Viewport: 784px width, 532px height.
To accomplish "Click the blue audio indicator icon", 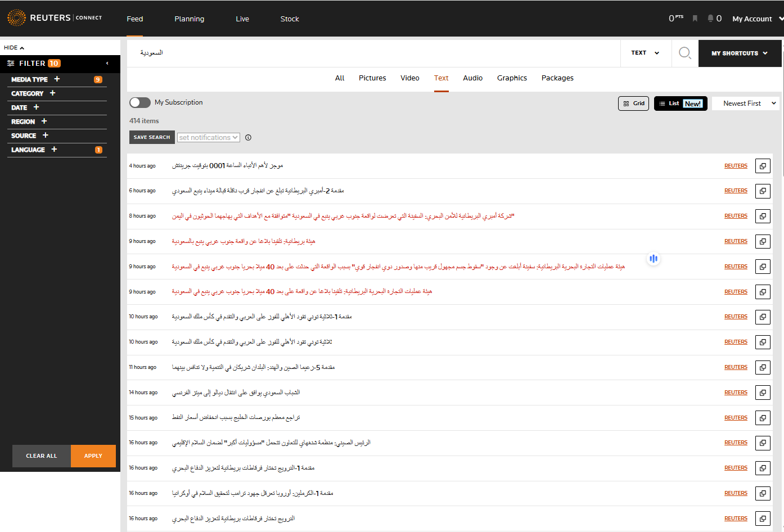I will [x=653, y=259].
